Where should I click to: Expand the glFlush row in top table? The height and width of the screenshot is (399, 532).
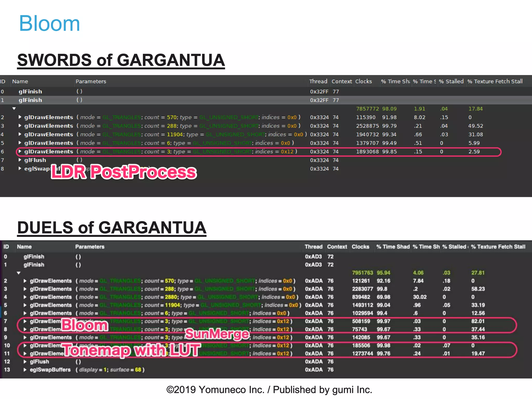click(20, 160)
